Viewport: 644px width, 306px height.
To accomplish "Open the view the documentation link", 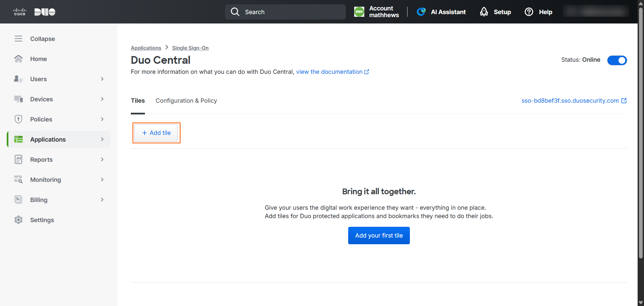I will pos(332,72).
